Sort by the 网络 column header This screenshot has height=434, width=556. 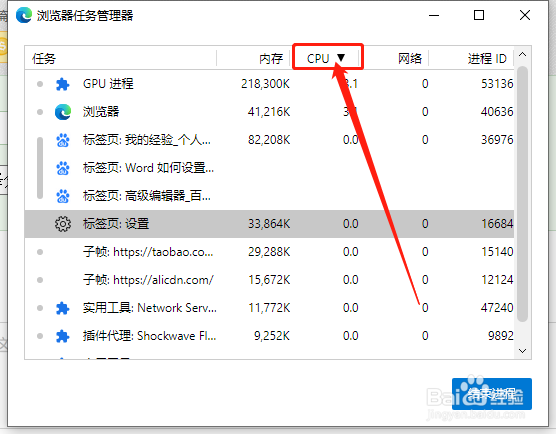click(410, 59)
